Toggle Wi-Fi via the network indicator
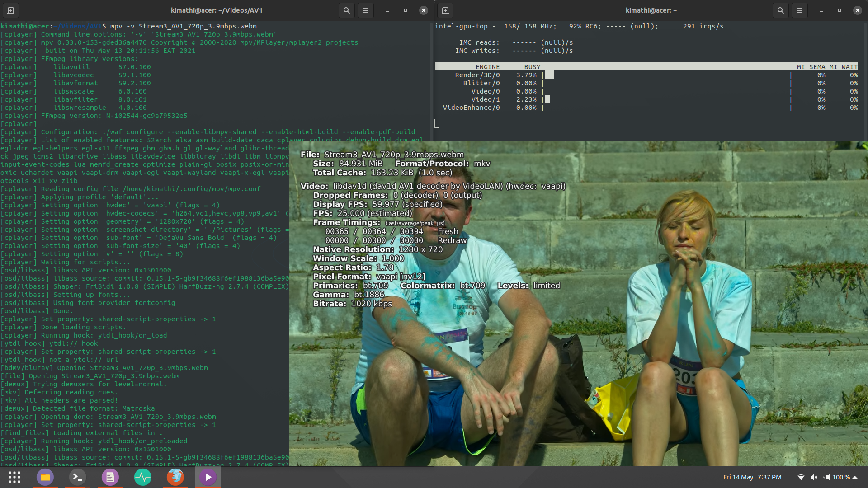The height and width of the screenshot is (488, 868). tap(801, 477)
